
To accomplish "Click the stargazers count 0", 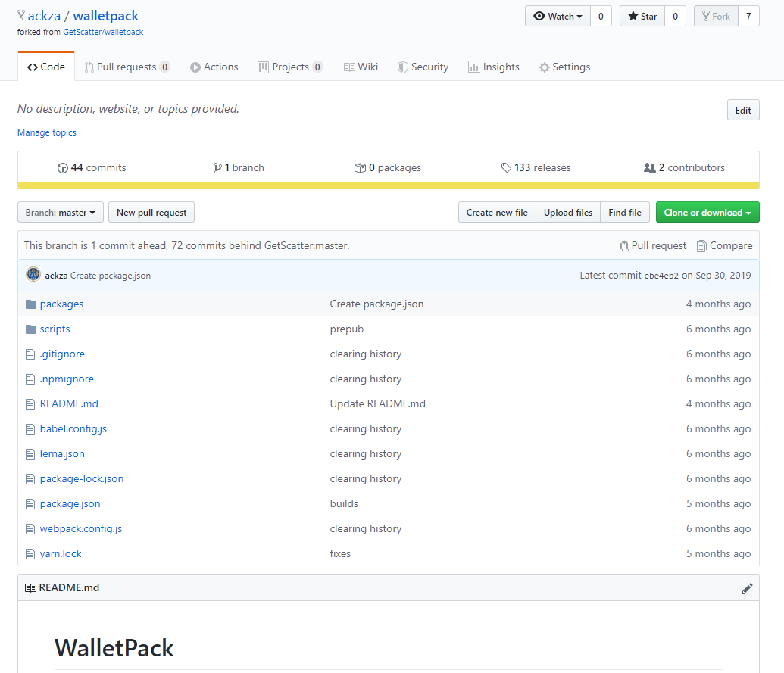I will (x=675, y=16).
